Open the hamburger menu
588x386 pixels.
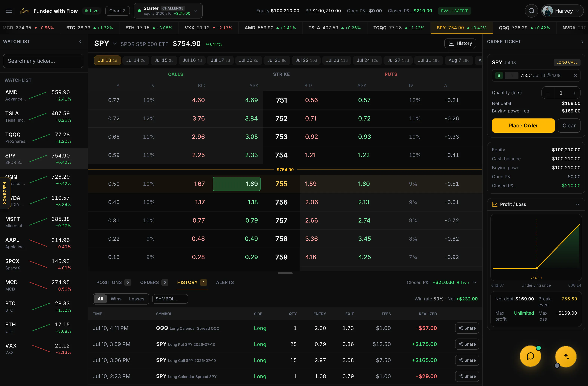coord(9,11)
